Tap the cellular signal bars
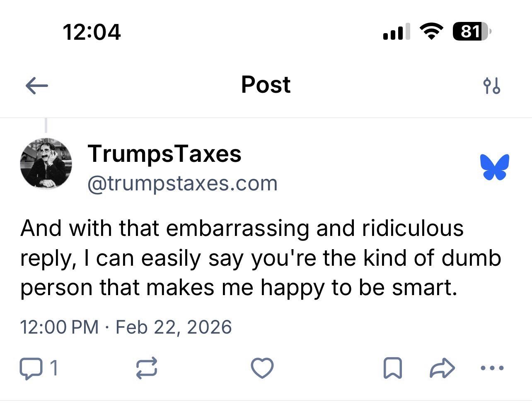Viewport: 532px width, 411px height. point(397,32)
